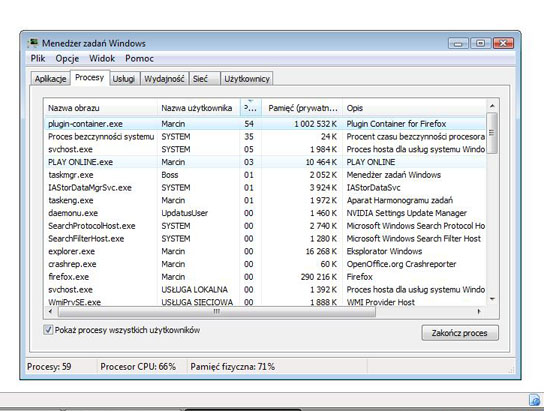Viewport: 544px width, 411px height.
Task: Select the PLAY ONLINE.exe process
Action: (265, 162)
